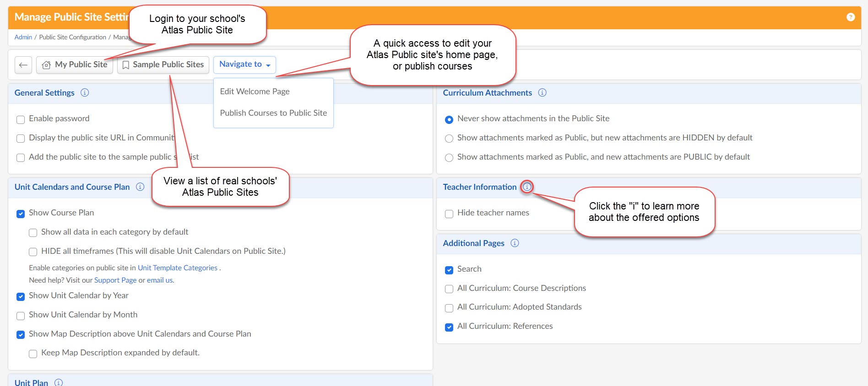Open help question mark icon in header
Image resolution: width=868 pixels, height=386 pixels.
(x=851, y=17)
